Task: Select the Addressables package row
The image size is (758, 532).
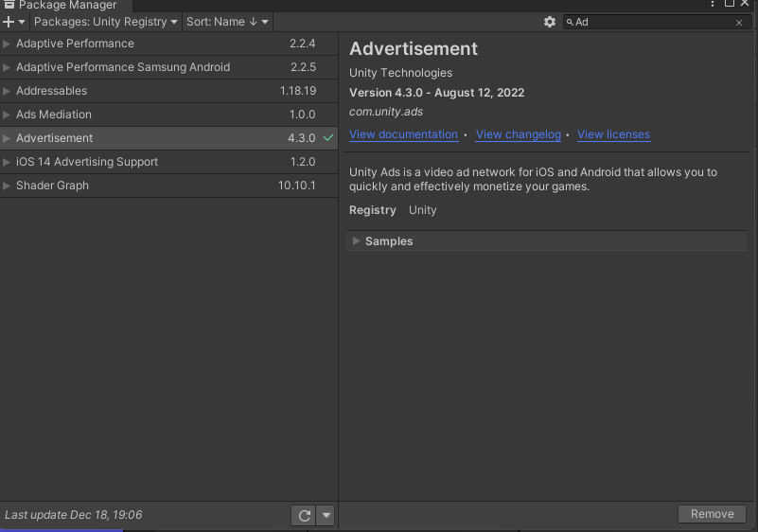Action: [x=168, y=91]
